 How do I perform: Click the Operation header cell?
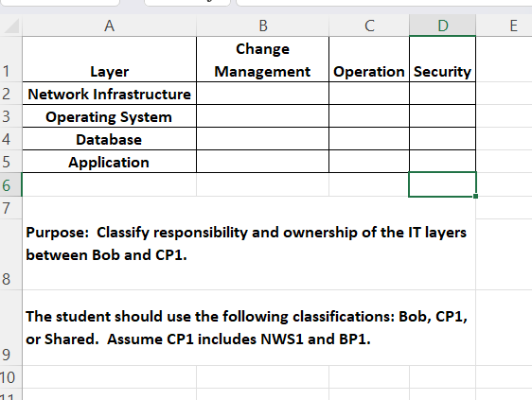(369, 59)
